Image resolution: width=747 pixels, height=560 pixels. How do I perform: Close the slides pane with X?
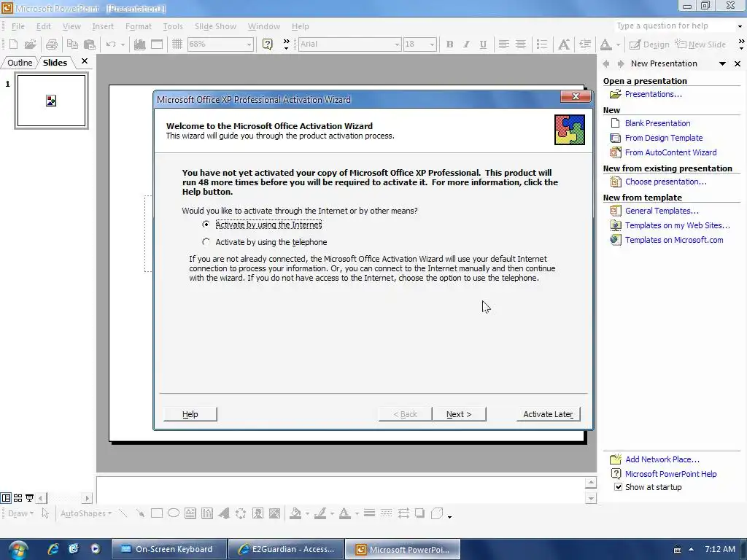(85, 61)
